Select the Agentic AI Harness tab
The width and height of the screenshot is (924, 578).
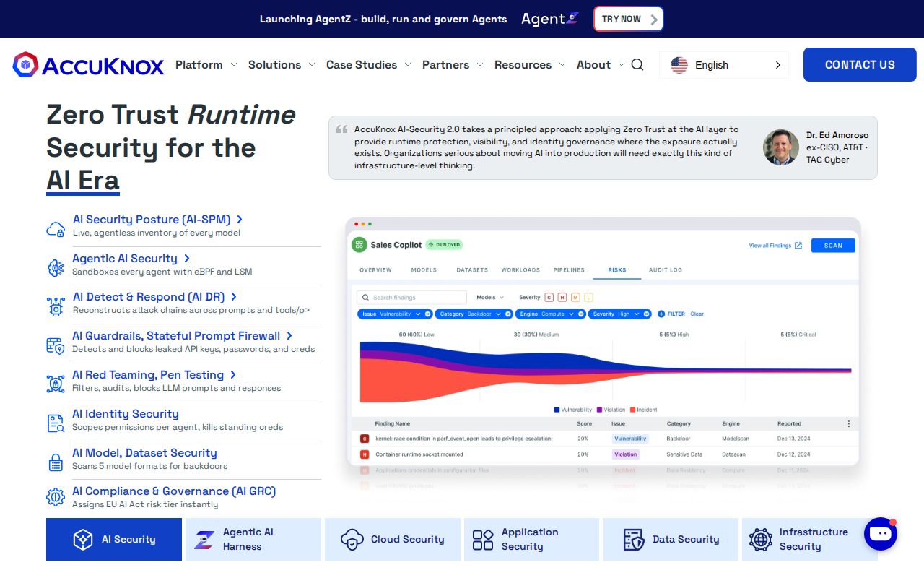(x=253, y=540)
